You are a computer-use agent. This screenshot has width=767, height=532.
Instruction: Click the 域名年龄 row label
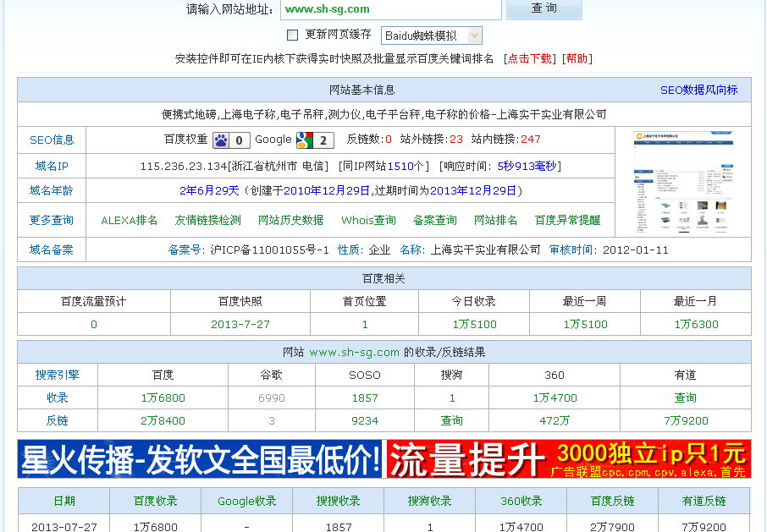pyautogui.click(x=52, y=190)
